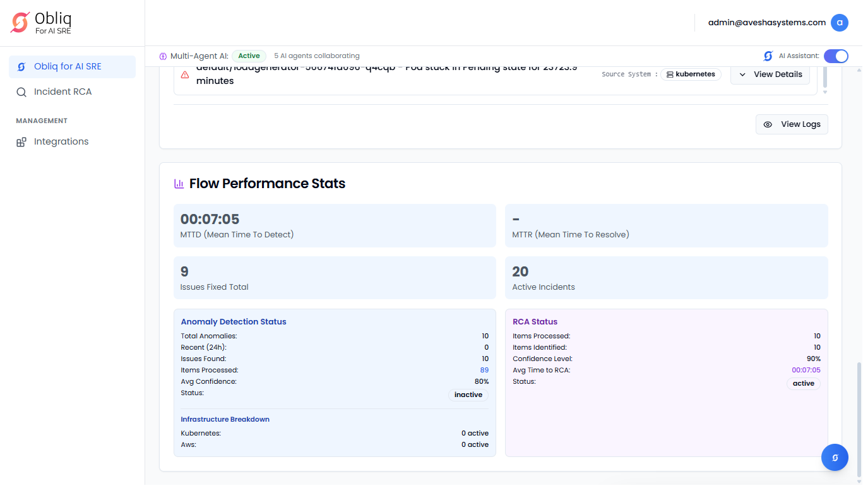Open the Incident RCA menu item
Viewport: 868px width, 493px height.
62,92
